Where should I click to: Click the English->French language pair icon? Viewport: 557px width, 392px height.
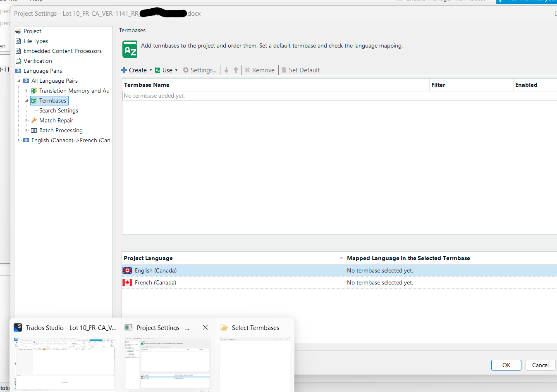26,140
